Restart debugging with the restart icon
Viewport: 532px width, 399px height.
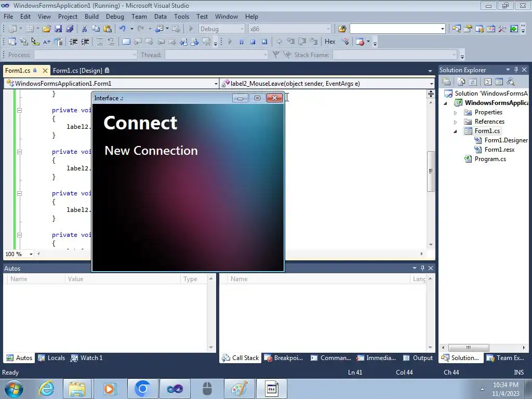click(264, 42)
